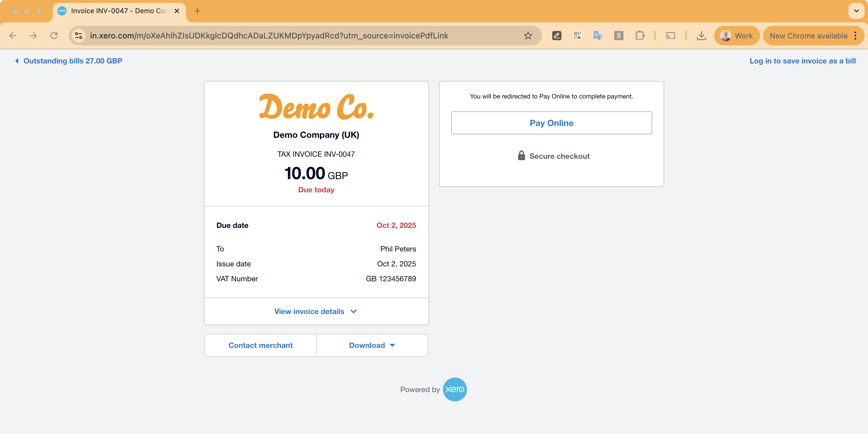Click the address bar URL field

coord(270,36)
